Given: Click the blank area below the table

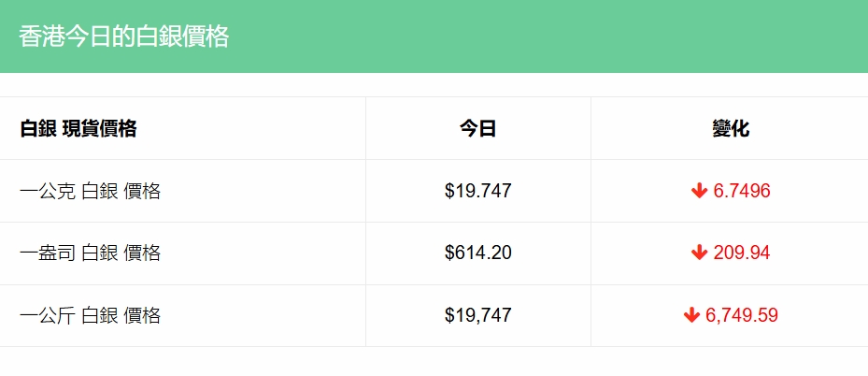Looking at the screenshot, I should coord(434,362).
